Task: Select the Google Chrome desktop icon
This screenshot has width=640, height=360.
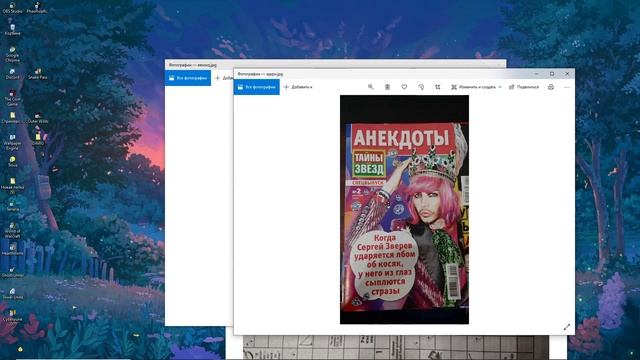Action: pos(13,54)
